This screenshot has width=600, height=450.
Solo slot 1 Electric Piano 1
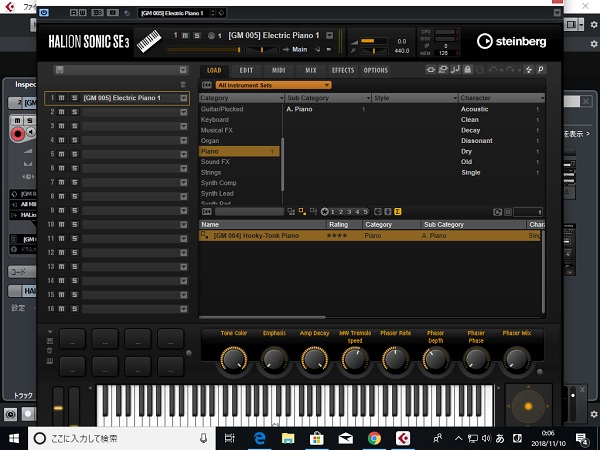coord(74,98)
